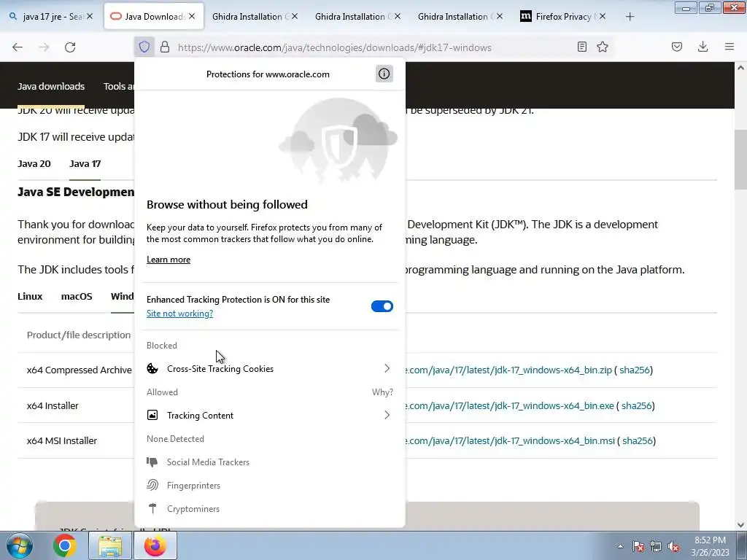
Task: Click the x64 MSI Installer row label
Action: coord(62,441)
